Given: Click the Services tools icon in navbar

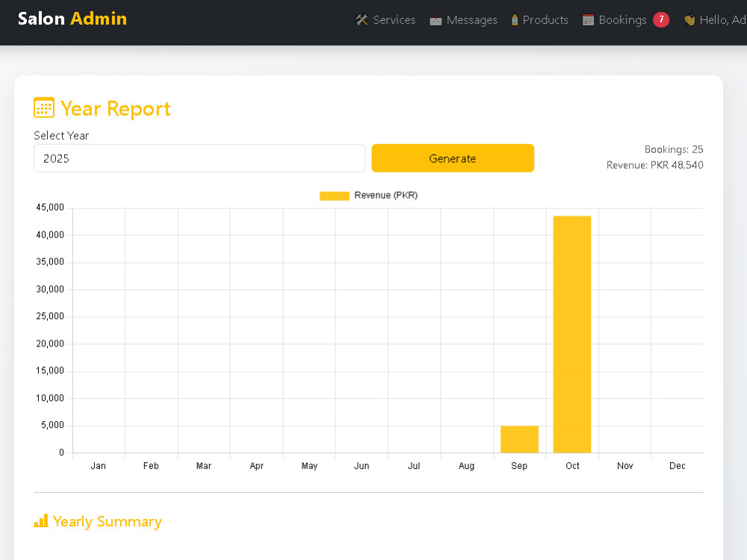Looking at the screenshot, I should pyautogui.click(x=362, y=20).
